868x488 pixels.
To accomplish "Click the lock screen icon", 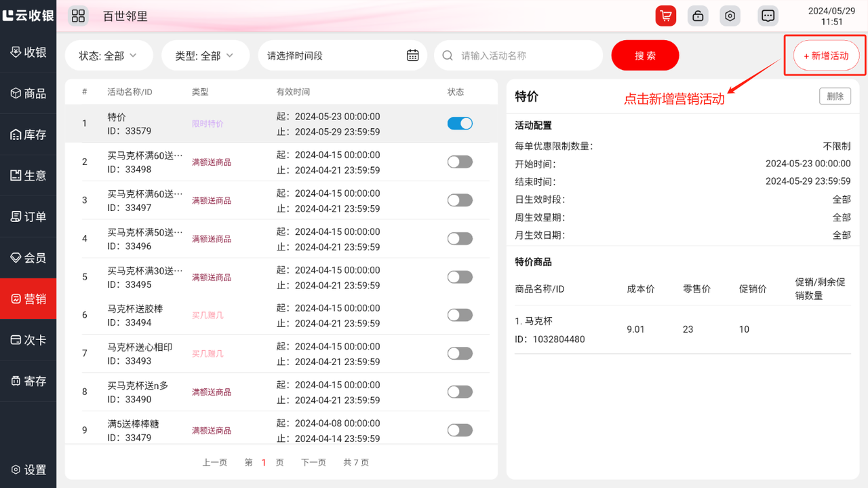I will [698, 16].
